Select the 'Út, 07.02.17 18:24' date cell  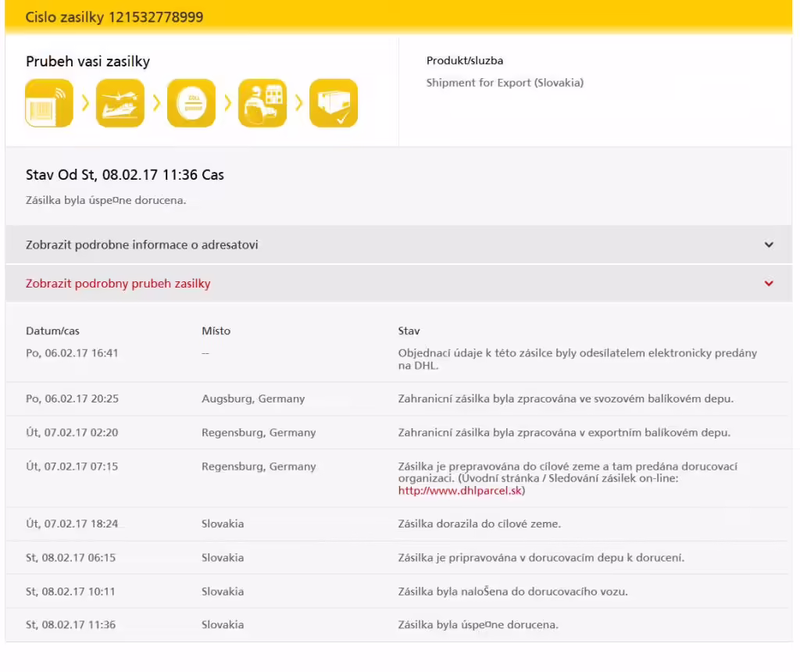[x=72, y=524]
